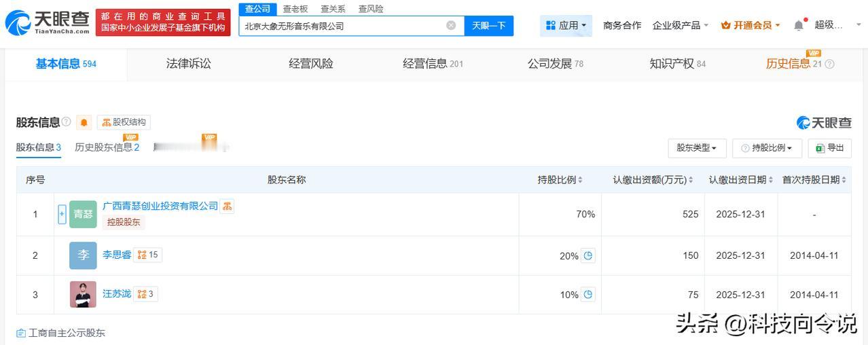Expand the 企业级产品 menu

(681, 25)
